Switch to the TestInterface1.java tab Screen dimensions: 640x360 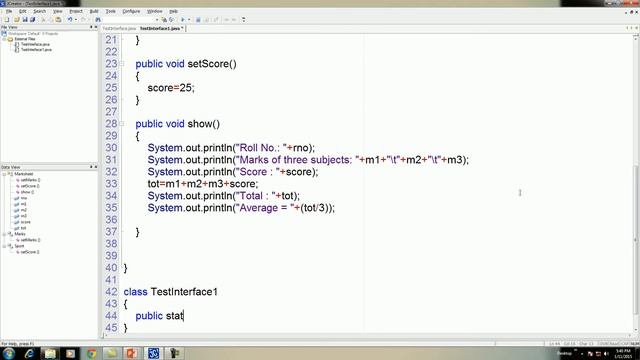pos(161,29)
